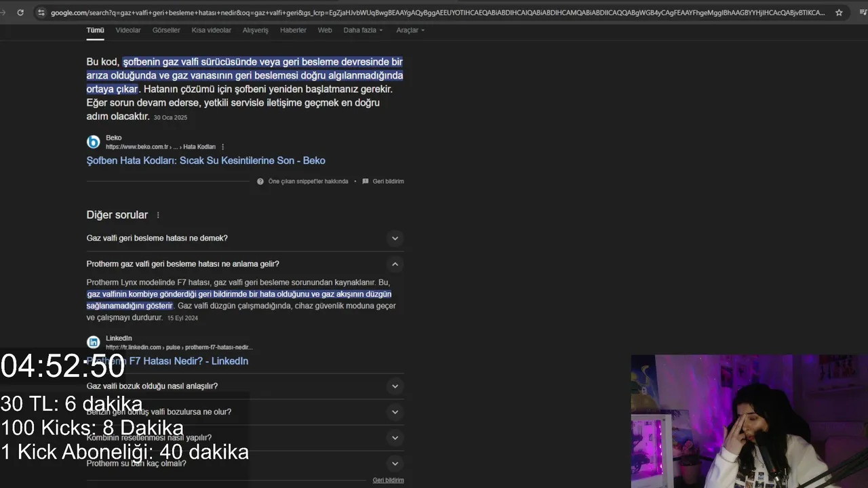The image size is (868, 488).
Task: Click Geri bildirim under the featured snippet
Action: click(388, 182)
